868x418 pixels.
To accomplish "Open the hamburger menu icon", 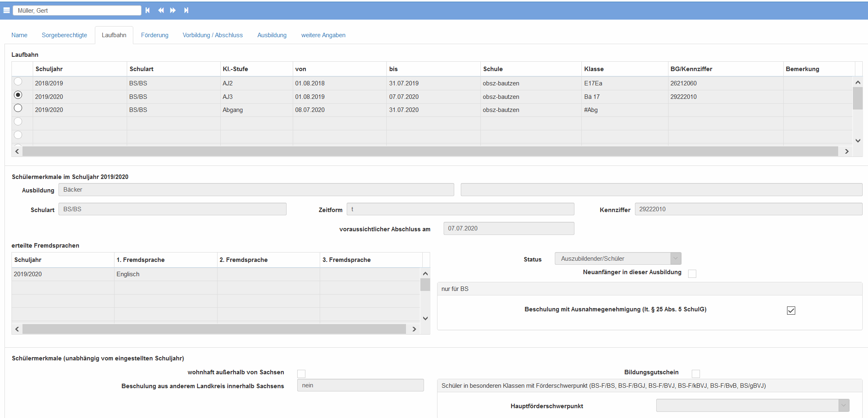I will pyautogui.click(x=7, y=10).
